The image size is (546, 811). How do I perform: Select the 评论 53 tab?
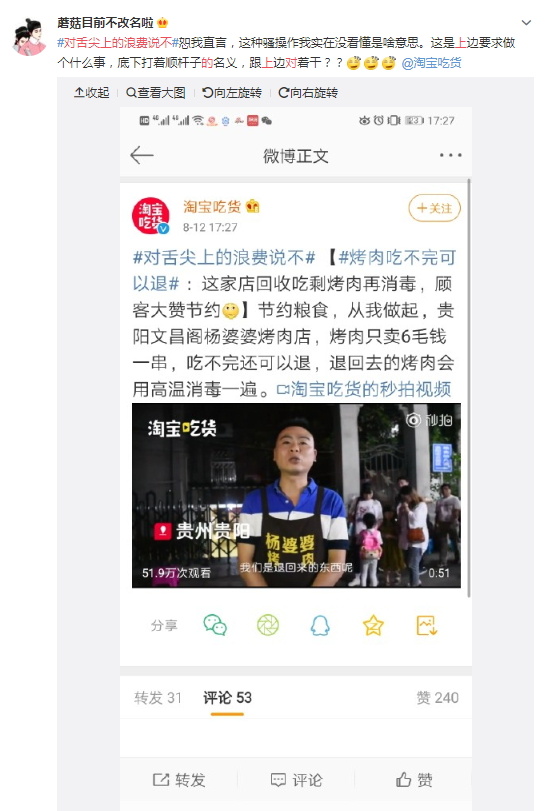(227, 698)
